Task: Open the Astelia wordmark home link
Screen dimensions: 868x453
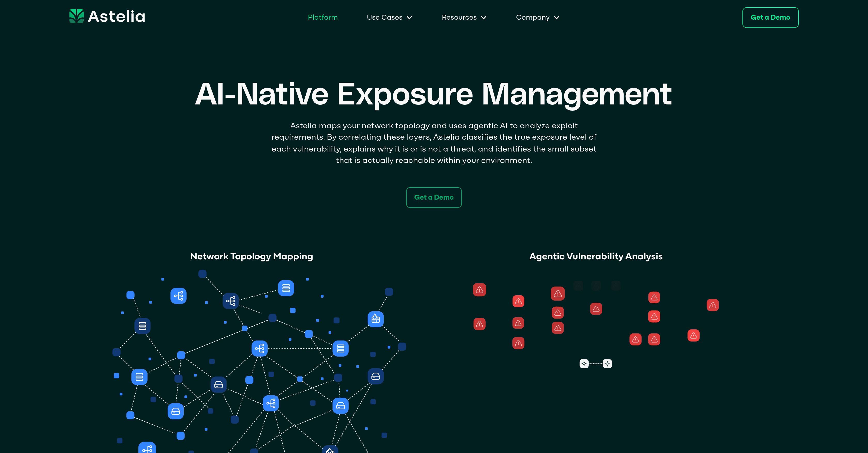Action: click(116, 17)
